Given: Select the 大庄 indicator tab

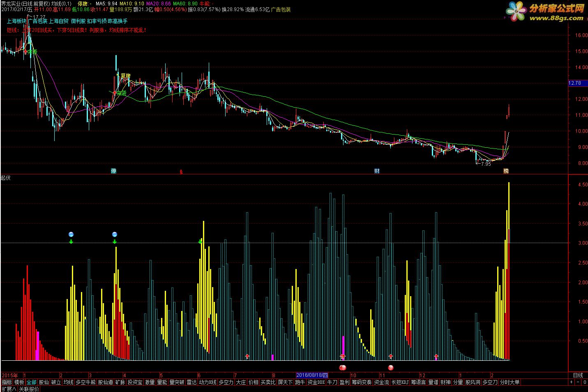Looking at the screenshot, I should 241,382.
